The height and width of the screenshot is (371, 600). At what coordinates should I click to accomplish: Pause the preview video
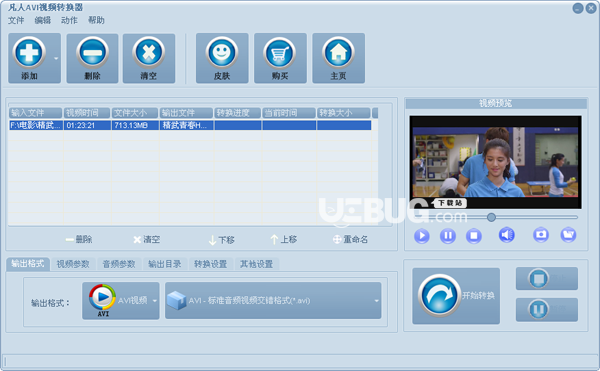click(x=448, y=236)
